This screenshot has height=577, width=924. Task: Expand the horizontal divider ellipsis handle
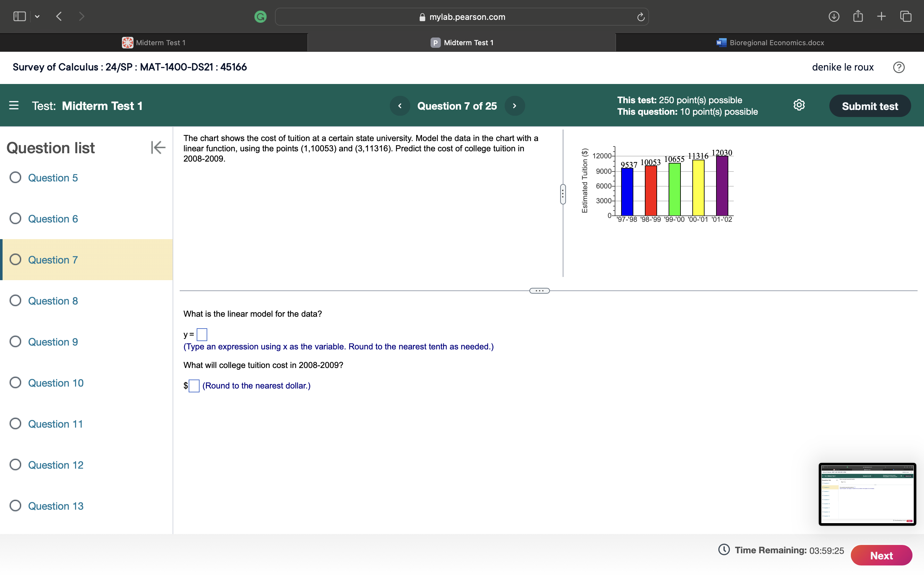point(539,291)
